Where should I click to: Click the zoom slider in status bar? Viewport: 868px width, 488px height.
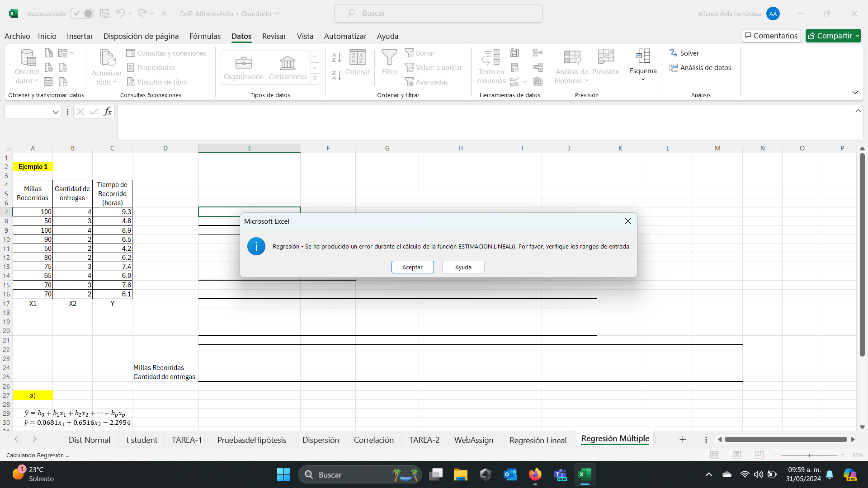[809, 455]
